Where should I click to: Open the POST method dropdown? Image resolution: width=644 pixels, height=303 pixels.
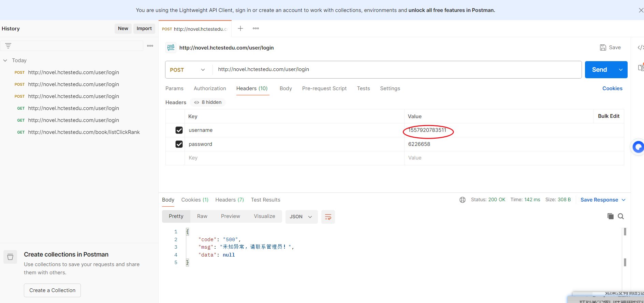point(188,70)
